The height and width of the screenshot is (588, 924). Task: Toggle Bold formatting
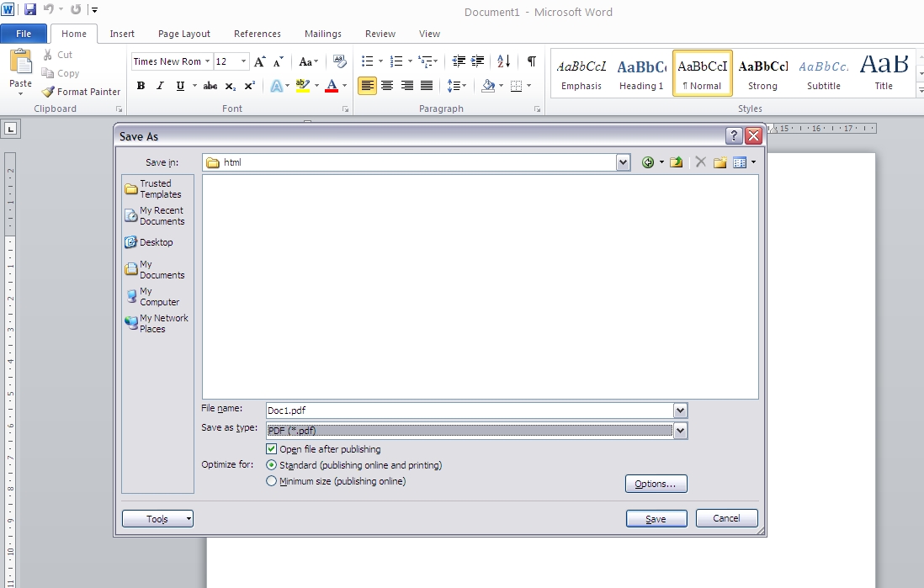coord(141,86)
